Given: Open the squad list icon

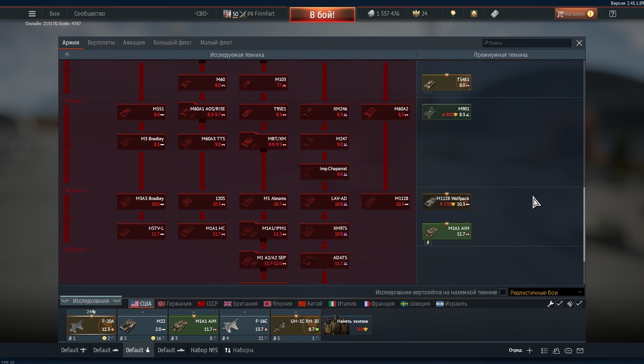Looking at the screenshot, I should tap(544, 351).
